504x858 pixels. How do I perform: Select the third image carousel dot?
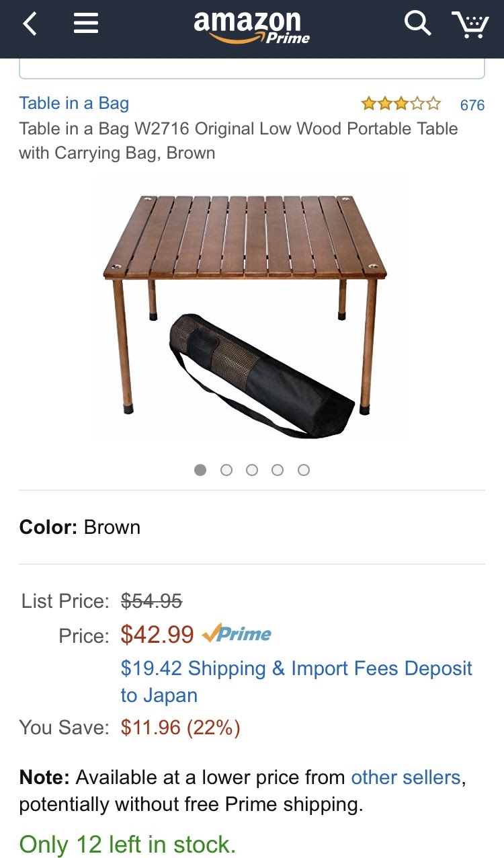pyautogui.click(x=252, y=470)
